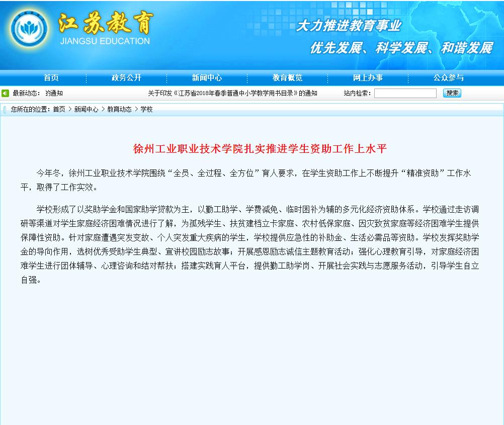The height and width of the screenshot is (425, 504).
Task: Click the 江苏教育 calligraphy site title
Action: click(106, 23)
